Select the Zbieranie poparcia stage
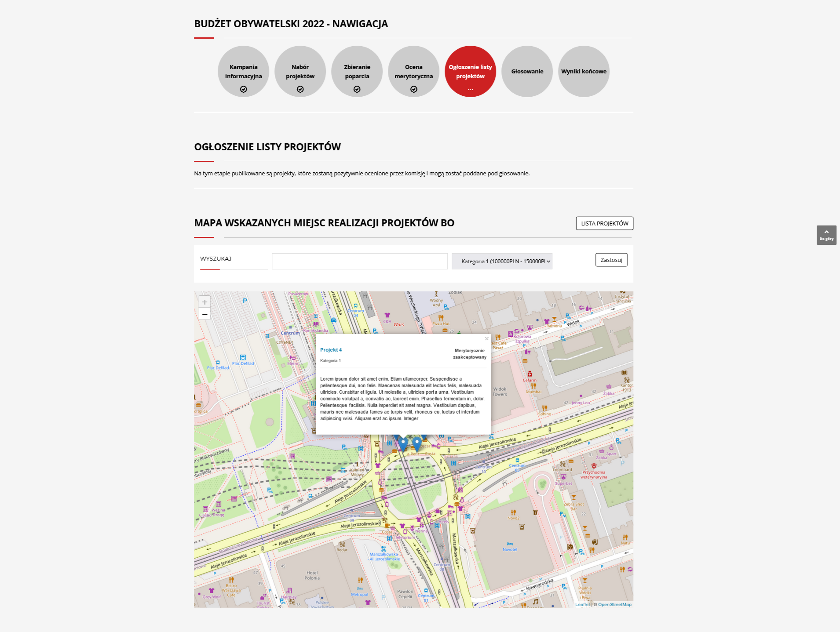The width and height of the screenshot is (840, 632). coord(357,71)
